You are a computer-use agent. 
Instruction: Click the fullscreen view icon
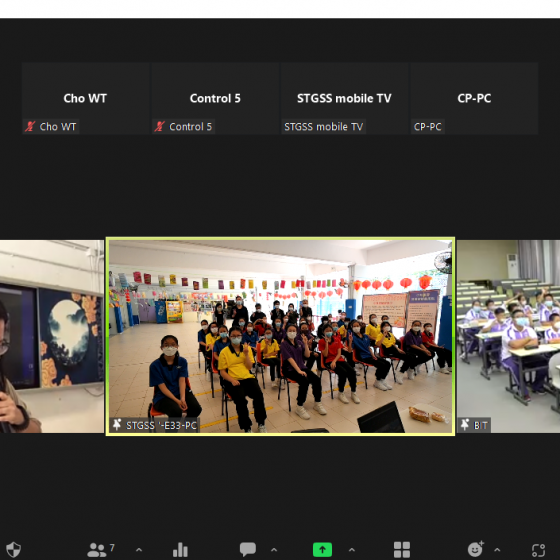tap(538, 550)
